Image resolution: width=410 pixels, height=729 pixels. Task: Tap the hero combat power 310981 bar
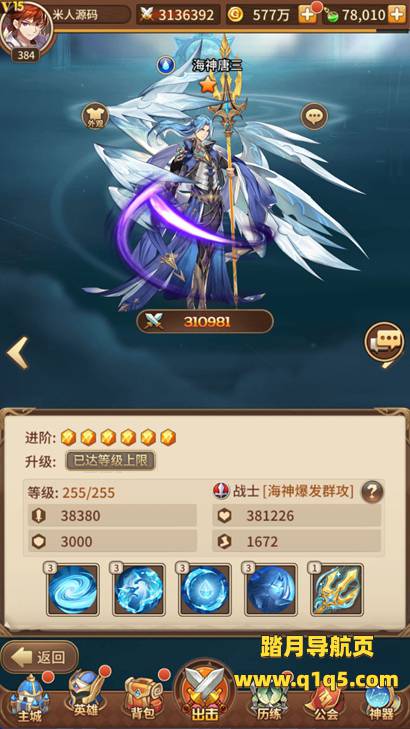[x=205, y=322]
